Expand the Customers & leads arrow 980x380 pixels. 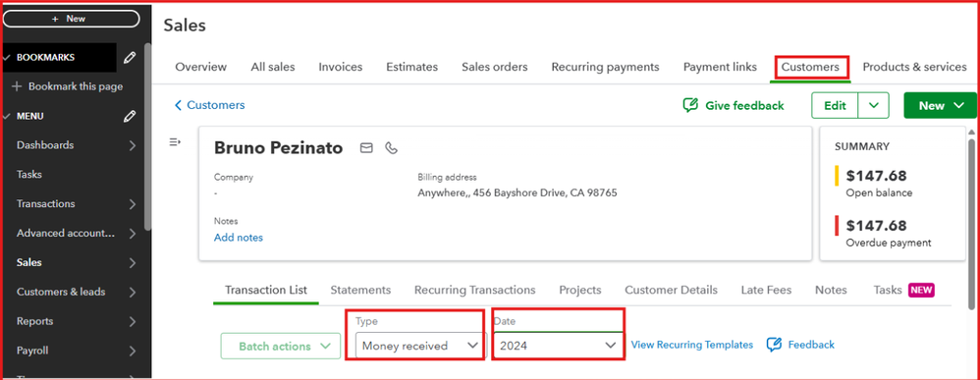coord(132,293)
